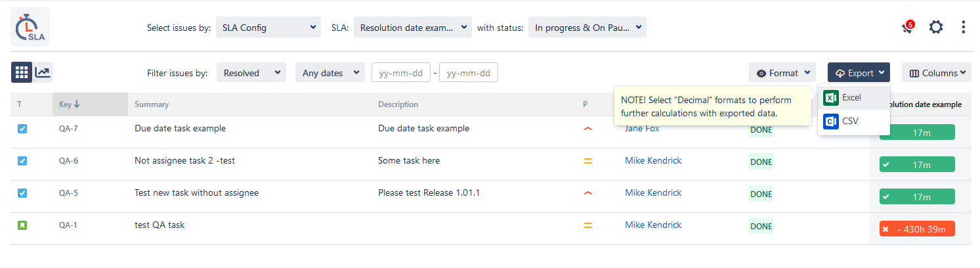980x268 pixels.
Task: Expand the Any dates dropdown
Action: (x=330, y=73)
